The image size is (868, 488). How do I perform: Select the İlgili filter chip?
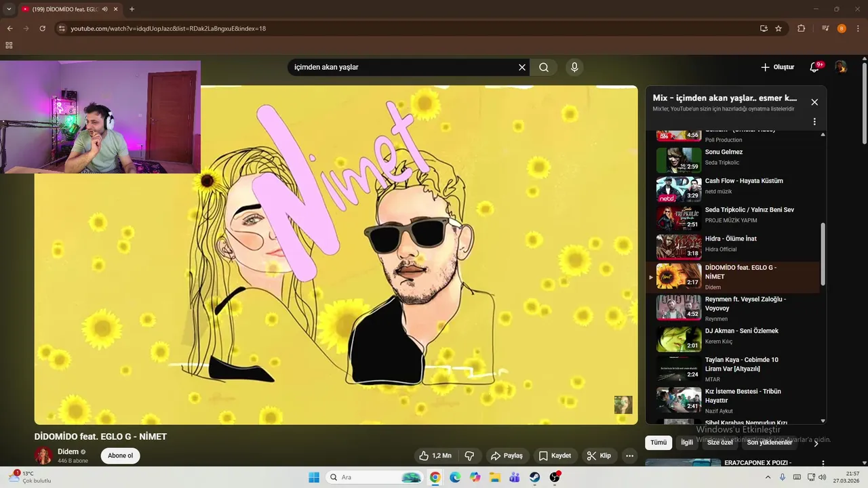(x=687, y=443)
